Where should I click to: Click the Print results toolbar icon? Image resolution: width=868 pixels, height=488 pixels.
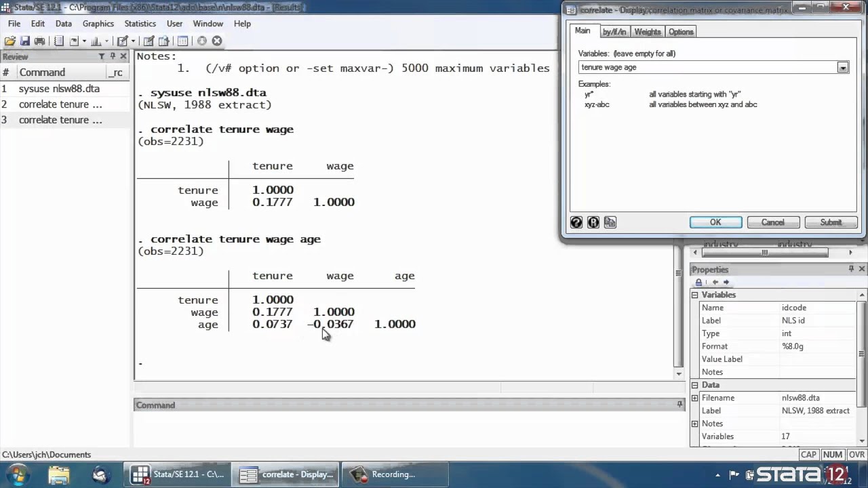39,41
